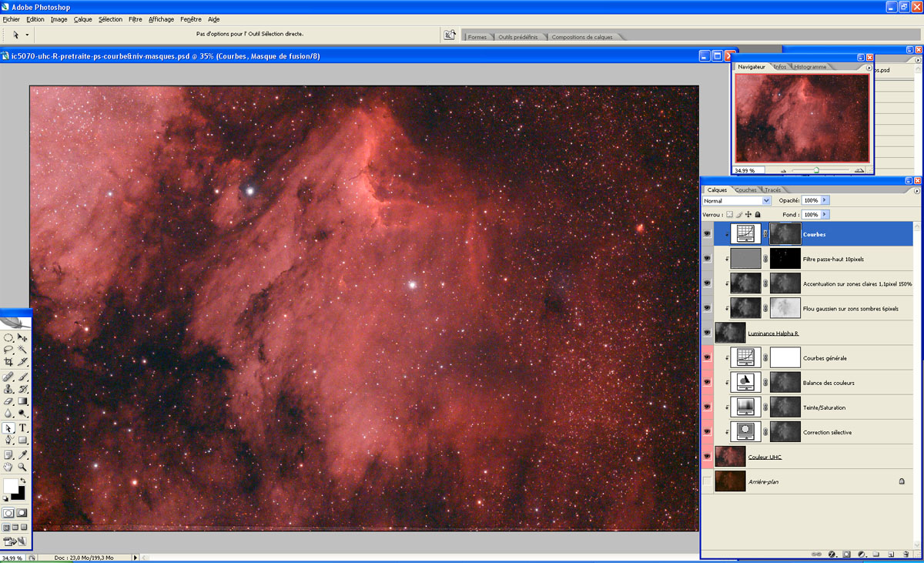The height and width of the screenshot is (563, 924).
Task: Open the Affichage menu
Action: tap(161, 19)
